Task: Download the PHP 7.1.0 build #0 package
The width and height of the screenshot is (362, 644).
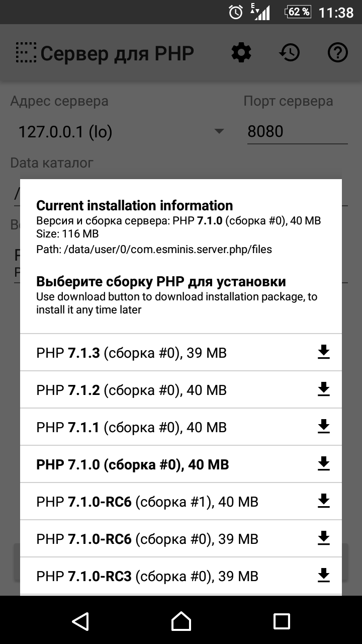Action: [324, 464]
